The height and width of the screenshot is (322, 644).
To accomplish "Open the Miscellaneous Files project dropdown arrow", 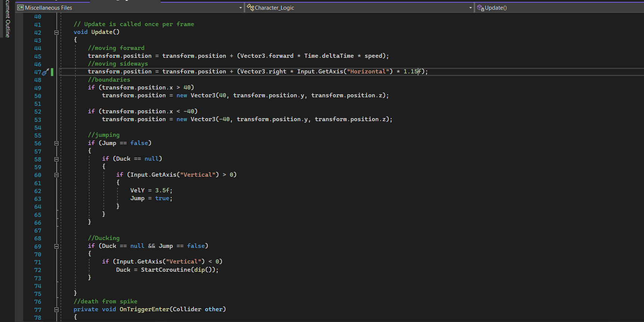I will coord(240,8).
